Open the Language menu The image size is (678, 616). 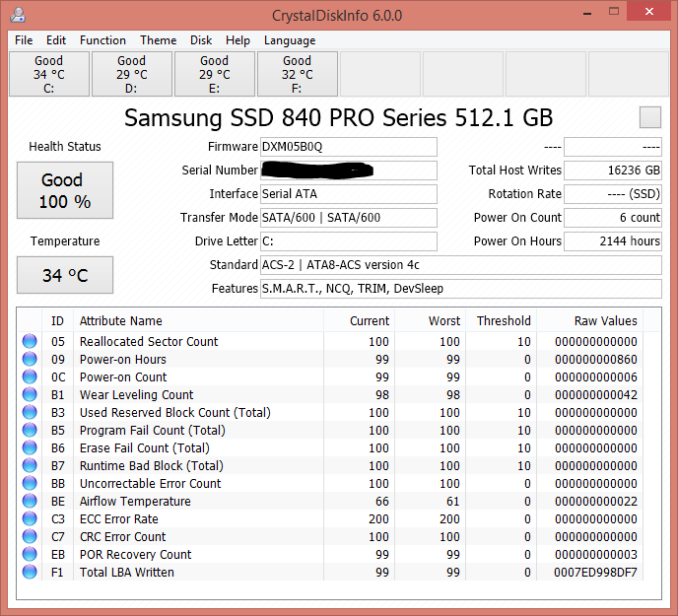(290, 40)
